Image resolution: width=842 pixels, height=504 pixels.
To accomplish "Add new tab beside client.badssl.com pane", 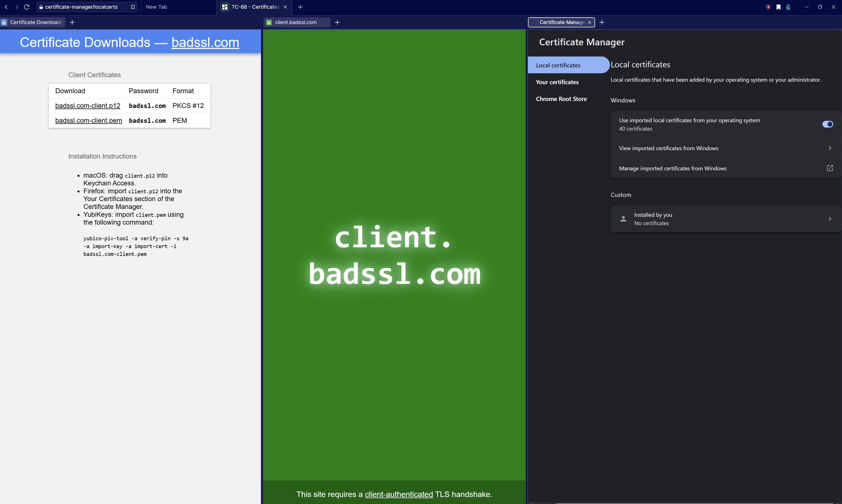I will pos(337,22).
